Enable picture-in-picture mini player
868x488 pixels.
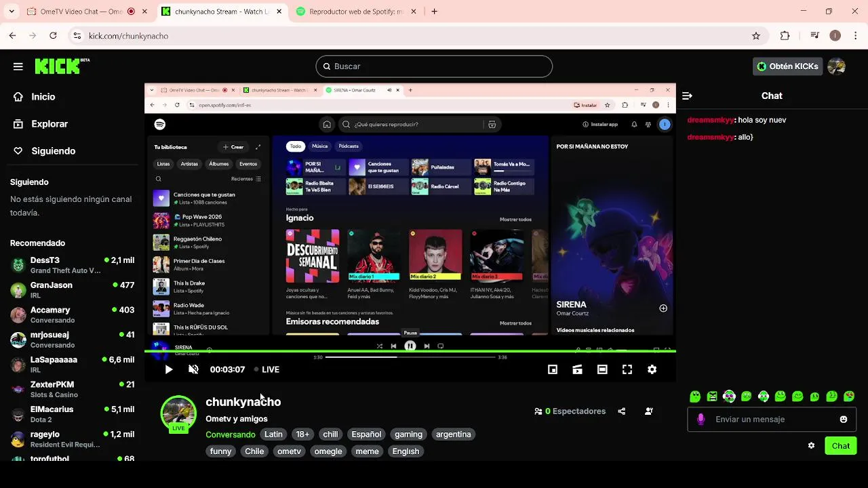[553, 369]
